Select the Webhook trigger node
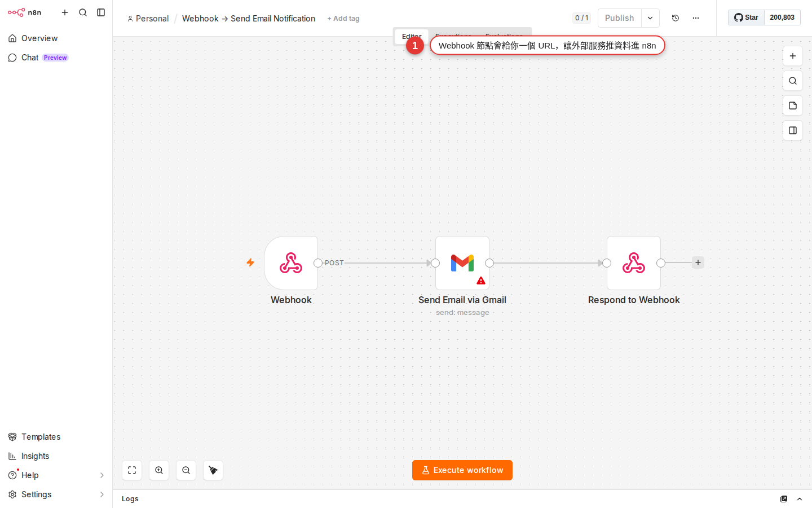The image size is (812, 508). pyautogui.click(x=291, y=263)
